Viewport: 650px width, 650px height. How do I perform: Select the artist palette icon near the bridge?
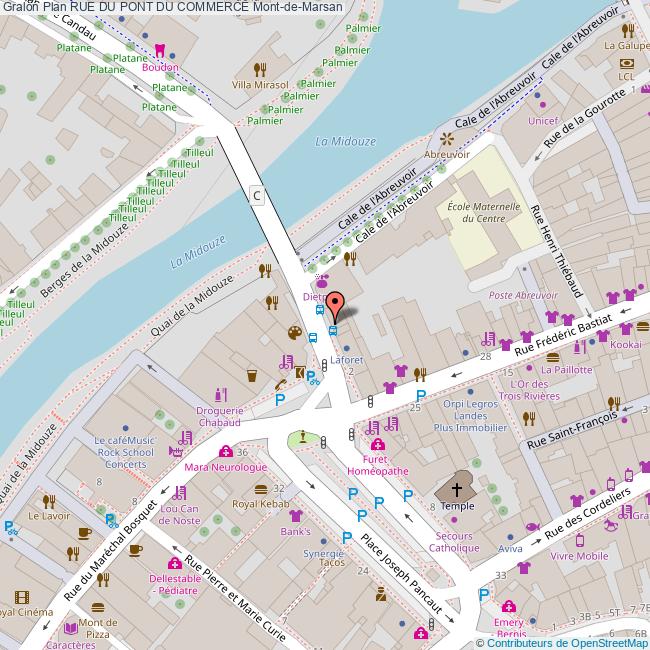294,333
